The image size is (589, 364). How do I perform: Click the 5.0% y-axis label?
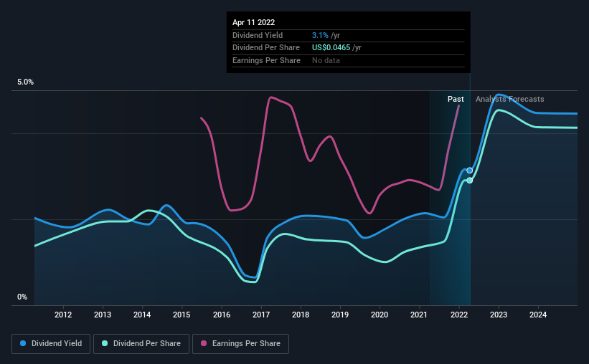(x=25, y=82)
